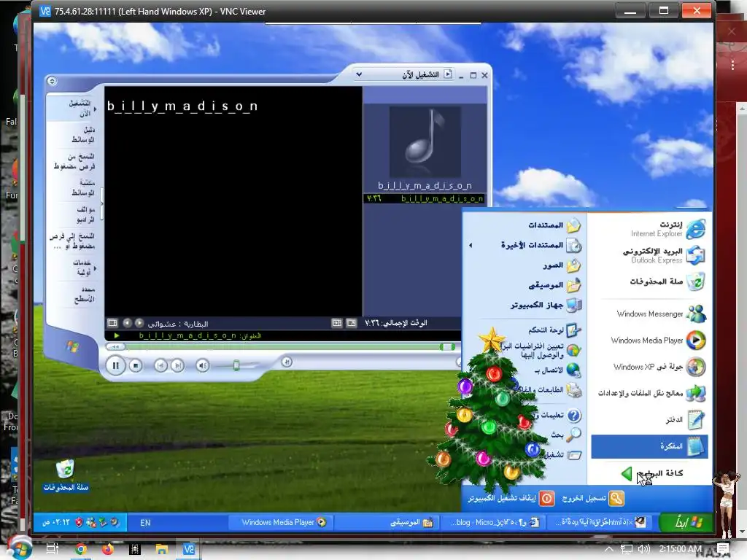
Task: Open Control Panel from Start menu
Action: 554,330
